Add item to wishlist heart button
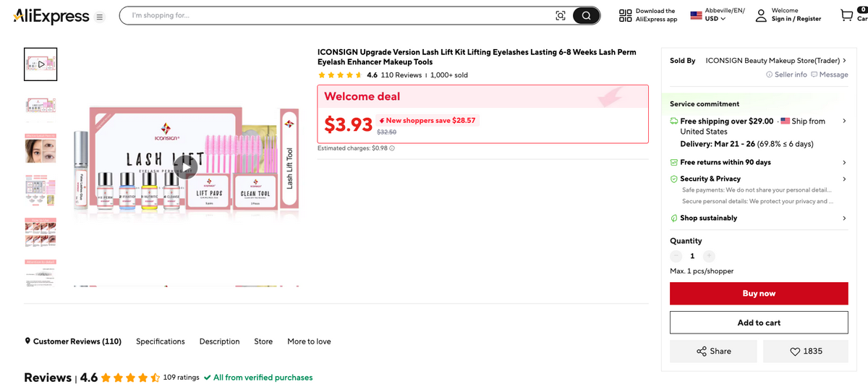Image resolution: width=868 pixels, height=387 pixels. [805, 351]
